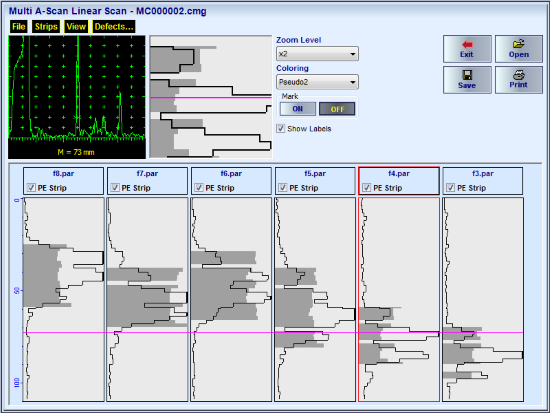
Task: Click the magenta marker line in f6.par strip
Action: point(231,332)
